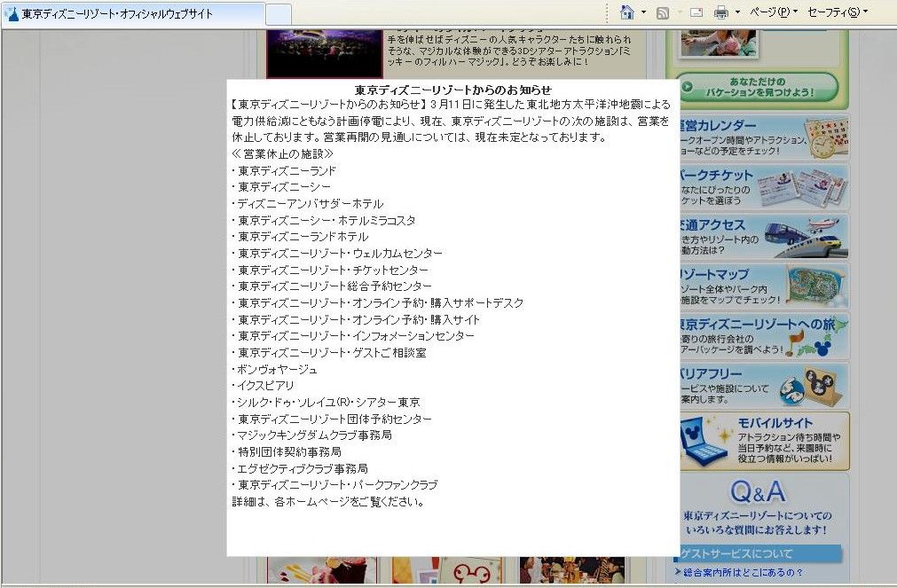
Task: Click ・東京ディズニーリゾート団体予約センター entry
Action: [x=332, y=419]
